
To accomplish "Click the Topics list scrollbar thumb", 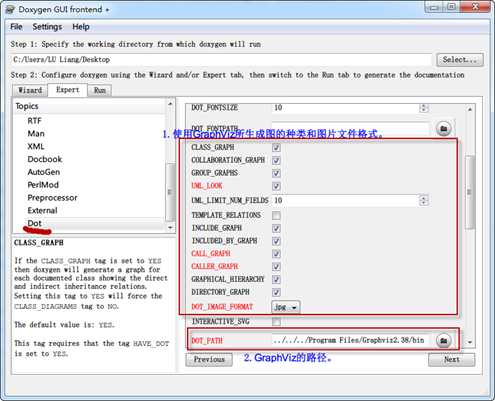I will point(170,192).
